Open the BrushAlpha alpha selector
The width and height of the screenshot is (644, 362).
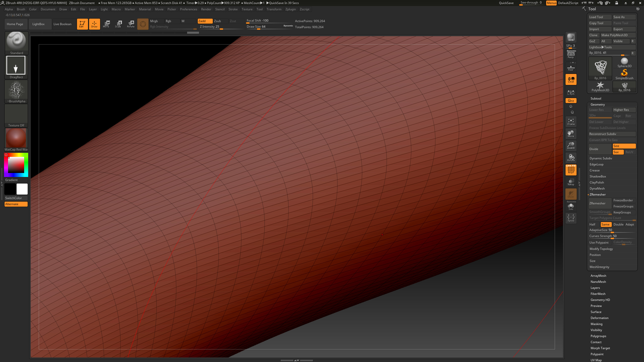click(16, 91)
